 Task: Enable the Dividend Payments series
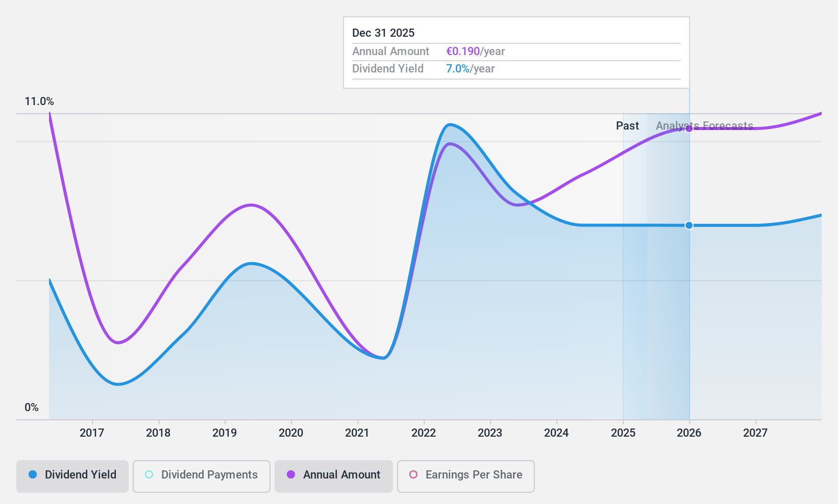(202, 476)
